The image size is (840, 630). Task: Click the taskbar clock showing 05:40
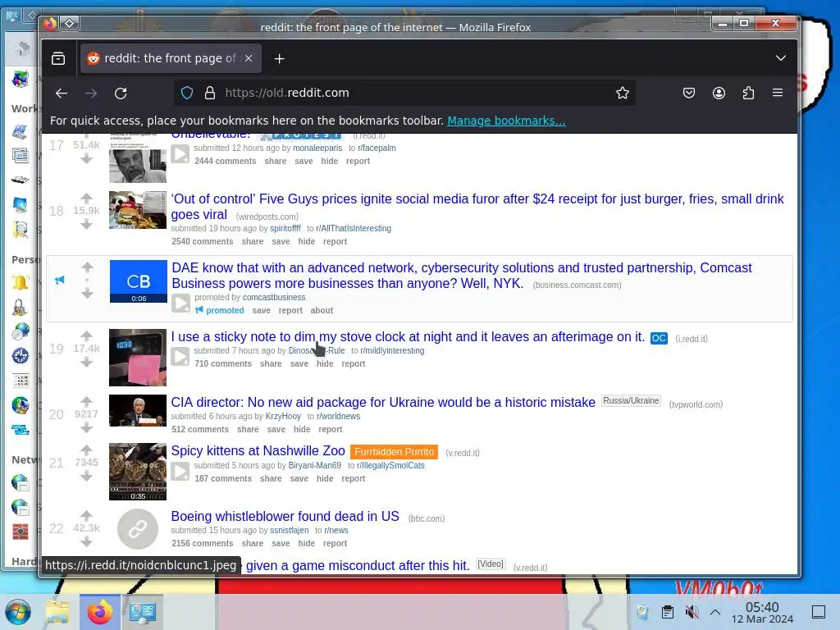[762, 612]
